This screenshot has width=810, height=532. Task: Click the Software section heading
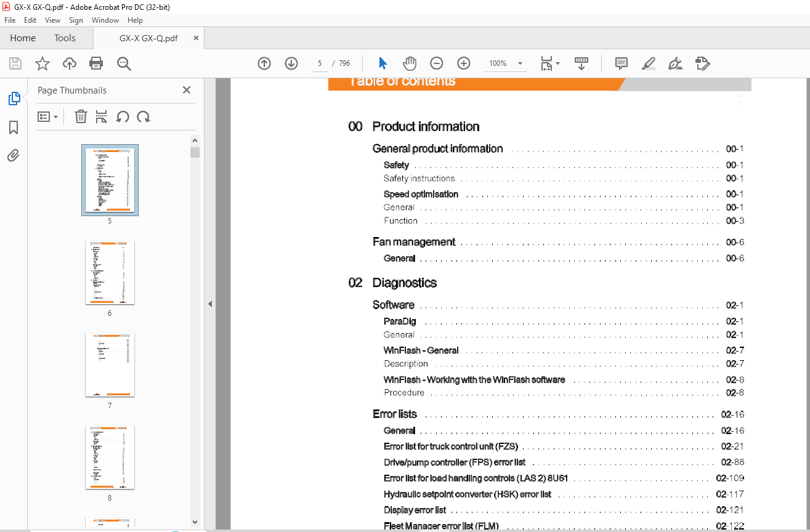pos(394,305)
